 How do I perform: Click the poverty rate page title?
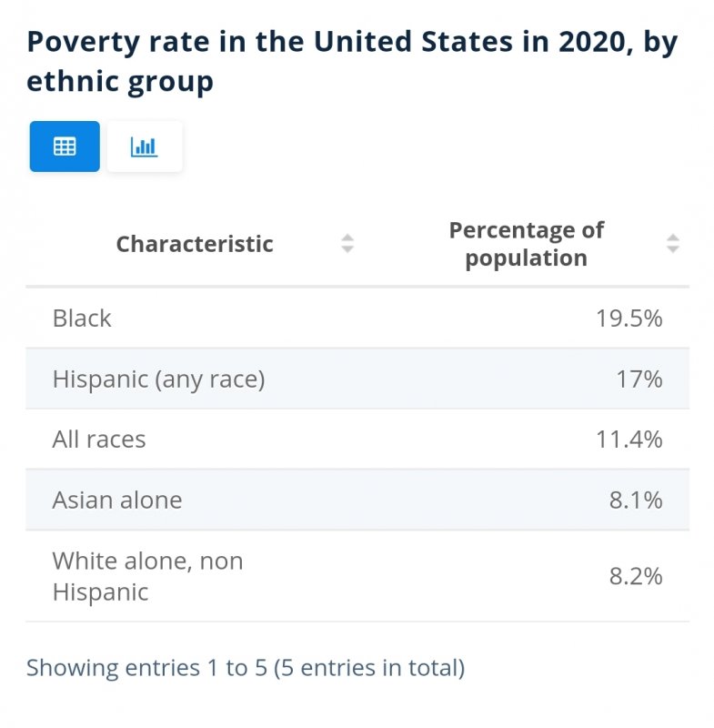point(353,61)
